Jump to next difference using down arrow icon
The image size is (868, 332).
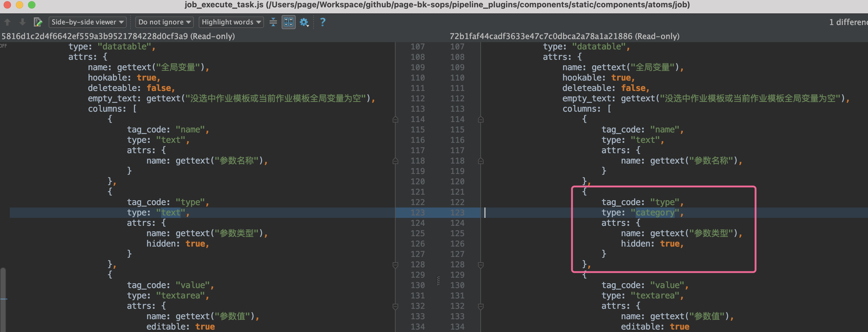click(x=22, y=22)
